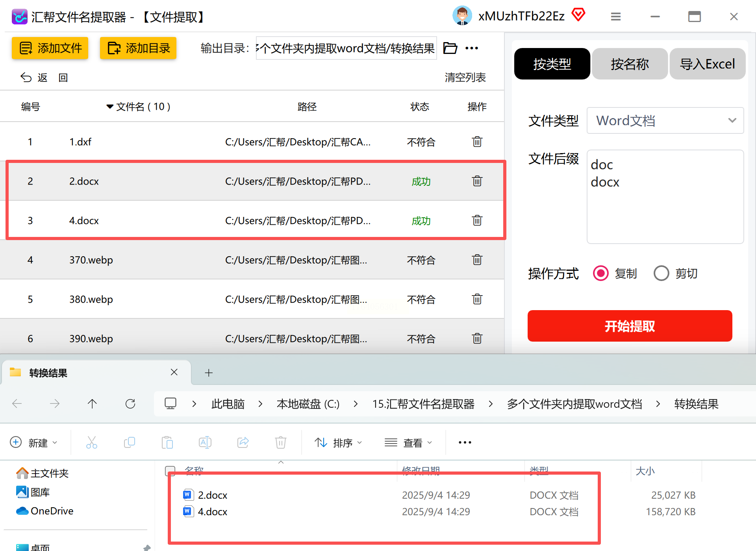Screen dimensions: 756x551
Task: Select the 复制 copy radio button
Action: click(601, 273)
